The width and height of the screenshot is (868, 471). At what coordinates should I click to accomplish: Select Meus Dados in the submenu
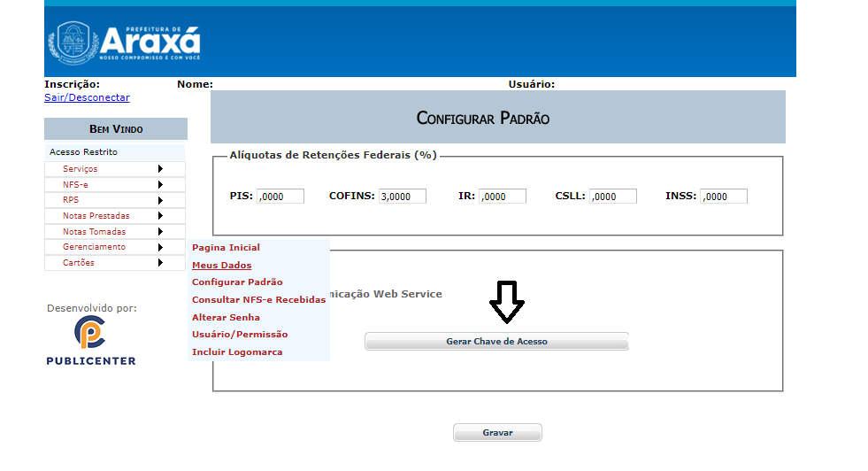[222, 266]
